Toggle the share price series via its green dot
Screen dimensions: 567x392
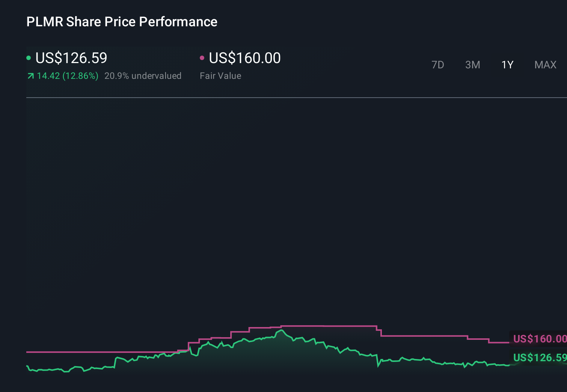29,57
